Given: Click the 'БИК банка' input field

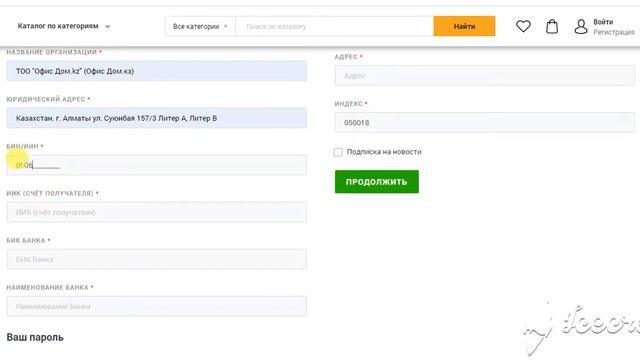Looking at the screenshot, I should [x=157, y=259].
